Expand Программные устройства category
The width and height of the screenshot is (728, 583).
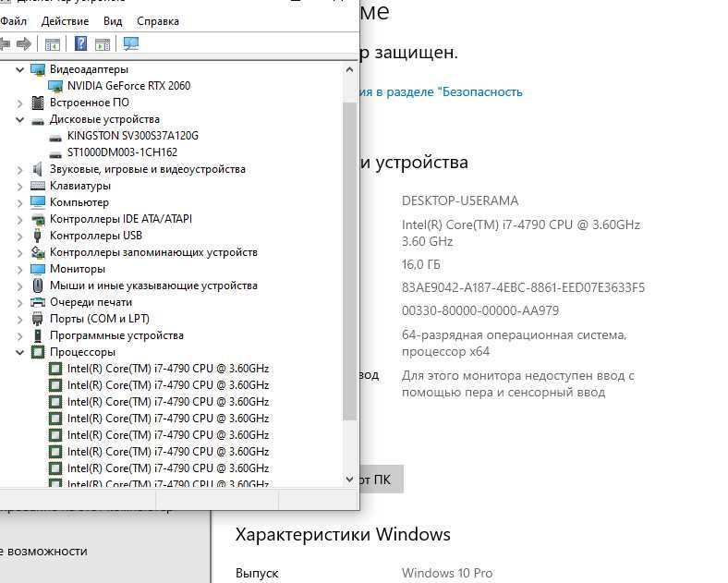pos(19,336)
